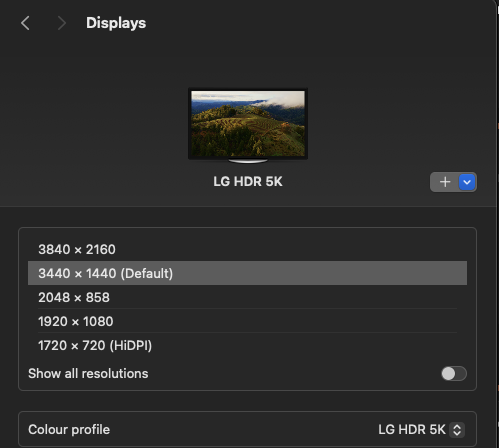Toggle the Show all resolutions switch
499x448 pixels.
pos(454,373)
